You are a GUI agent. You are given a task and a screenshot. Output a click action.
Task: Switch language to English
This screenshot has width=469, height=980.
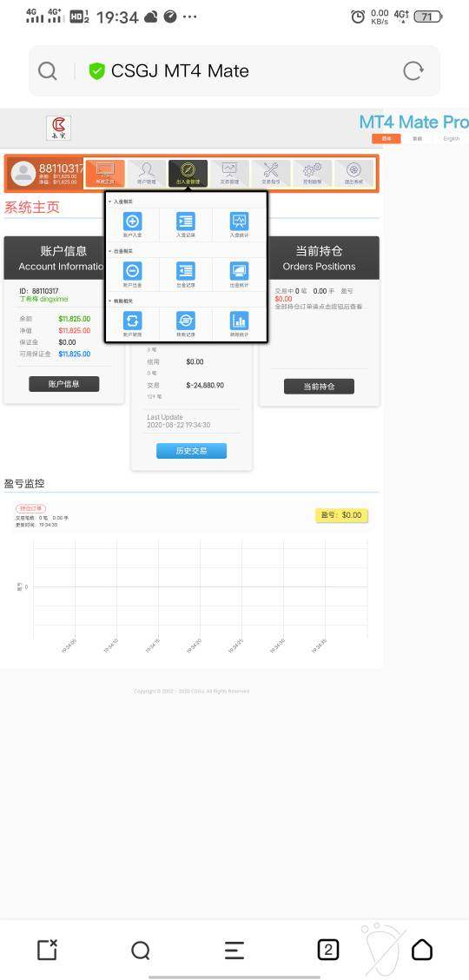click(x=452, y=139)
